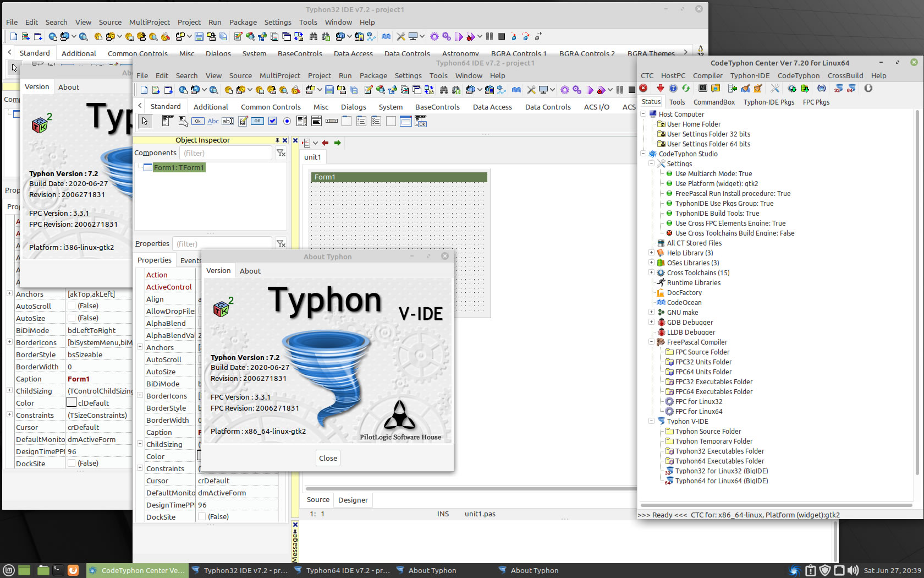924x578 pixels.
Task: Click wrench settings icon in CodeTyphon Center
Action: click(x=775, y=88)
